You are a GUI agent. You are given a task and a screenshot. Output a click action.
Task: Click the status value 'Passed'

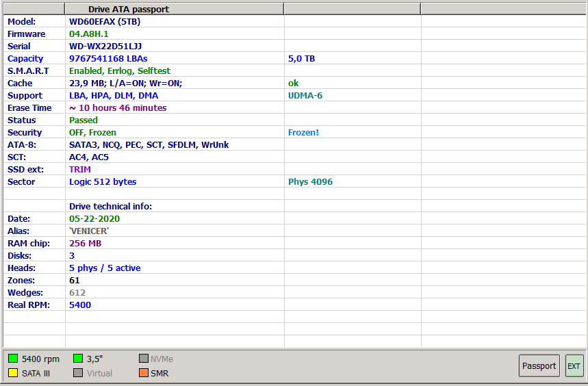[x=84, y=120]
